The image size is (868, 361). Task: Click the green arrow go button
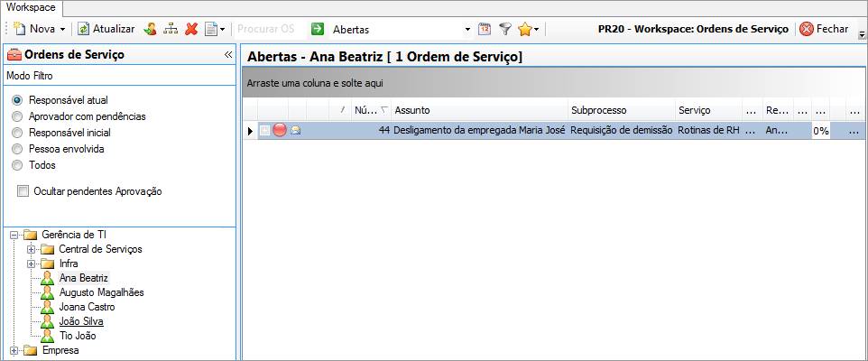[318, 29]
